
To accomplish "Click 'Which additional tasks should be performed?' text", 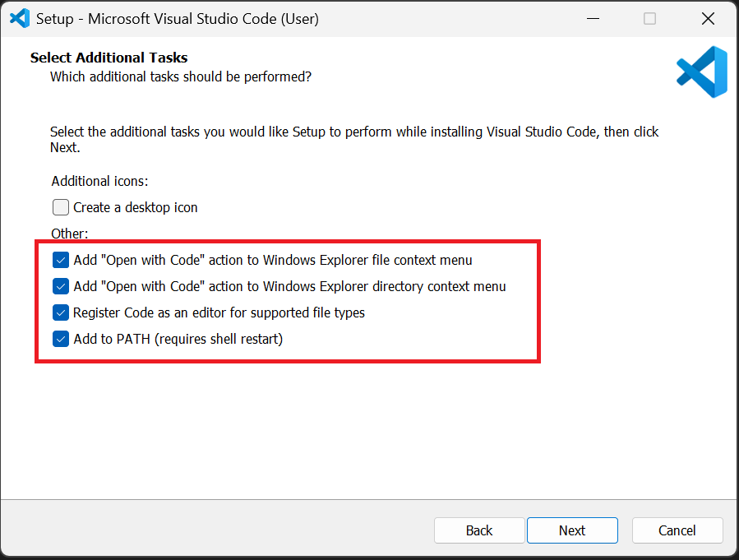I will (181, 76).
